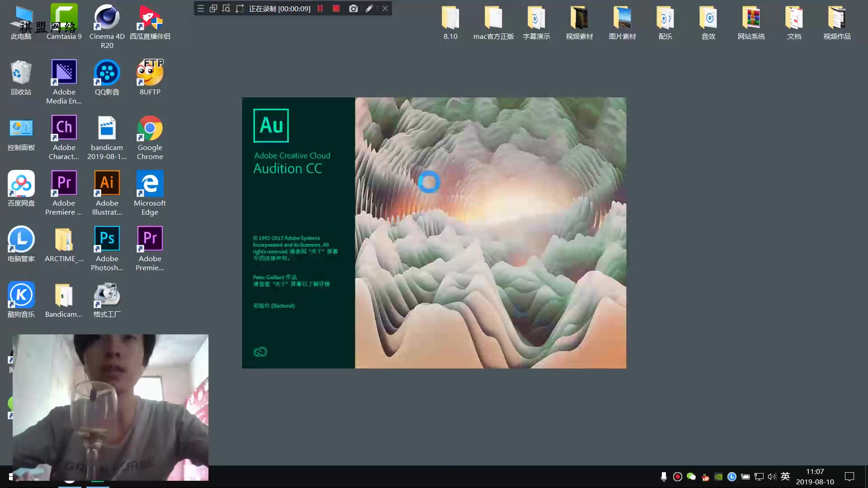Open the 回收站 recycle bin
Screen dimensions: 868x488
(21, 77)
